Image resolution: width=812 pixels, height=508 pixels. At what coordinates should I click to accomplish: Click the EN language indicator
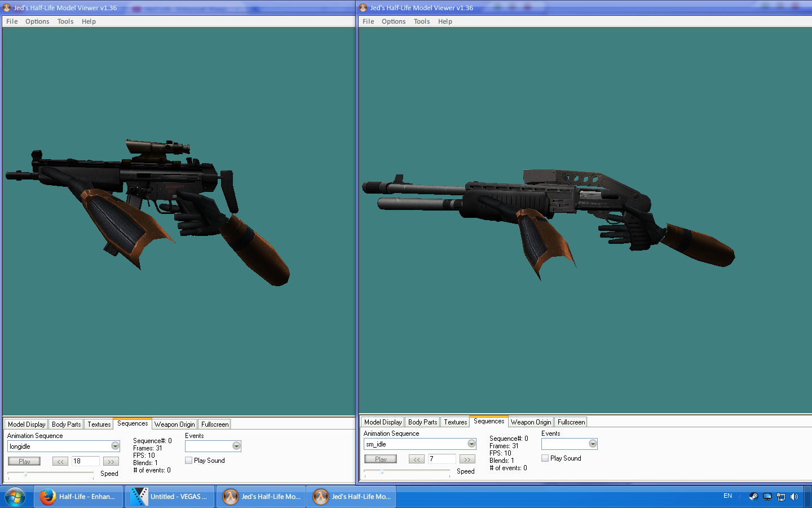pyautogui.click(x=728, y=496)
